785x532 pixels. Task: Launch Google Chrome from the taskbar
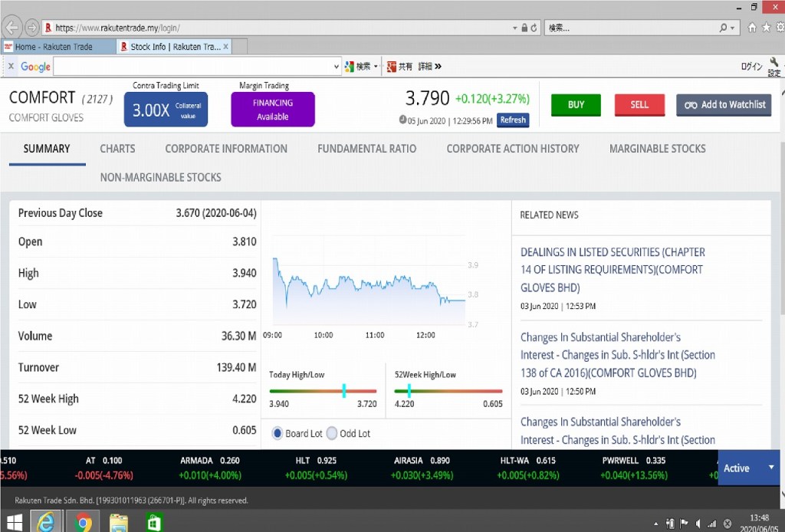pyautogui.click(x=84, y=522)
